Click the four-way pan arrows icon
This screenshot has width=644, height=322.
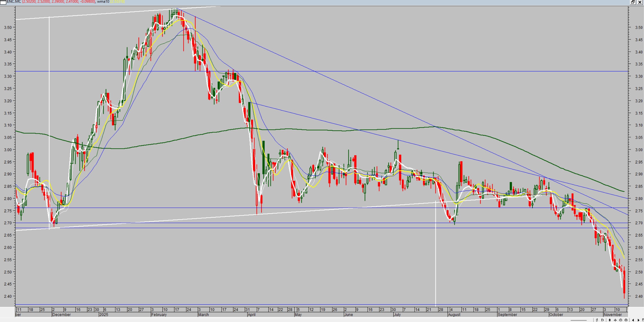(615, 320)
